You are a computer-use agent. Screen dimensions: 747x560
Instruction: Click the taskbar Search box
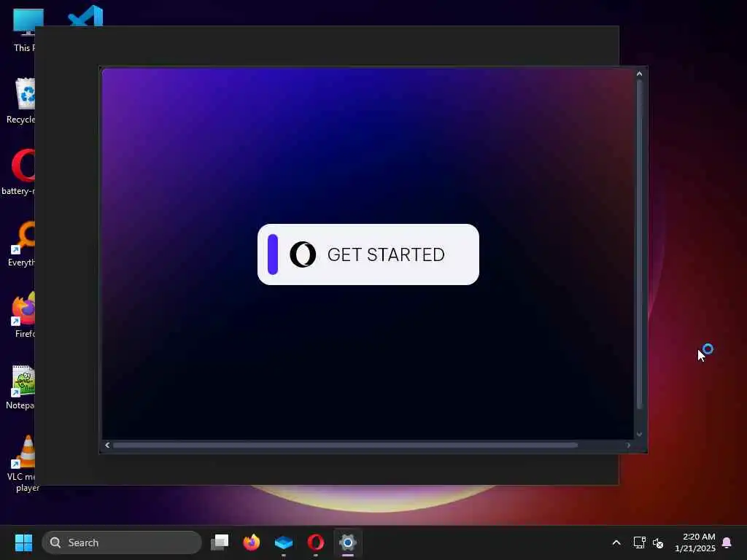(122, 542)
